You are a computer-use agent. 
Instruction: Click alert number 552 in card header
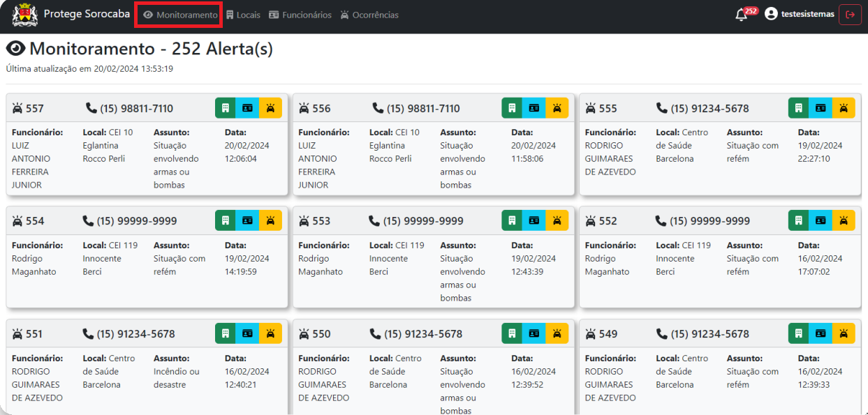coord(608,221)
